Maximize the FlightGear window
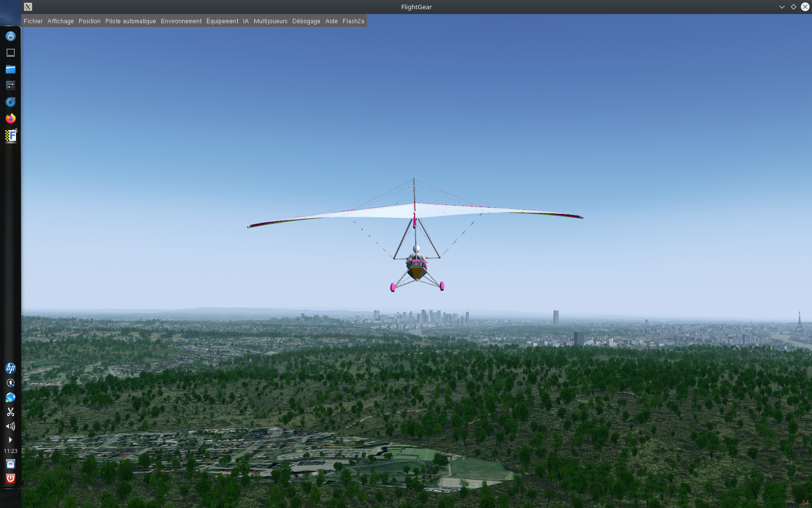This screenshot has height=508, width=812. pos(794,7)
